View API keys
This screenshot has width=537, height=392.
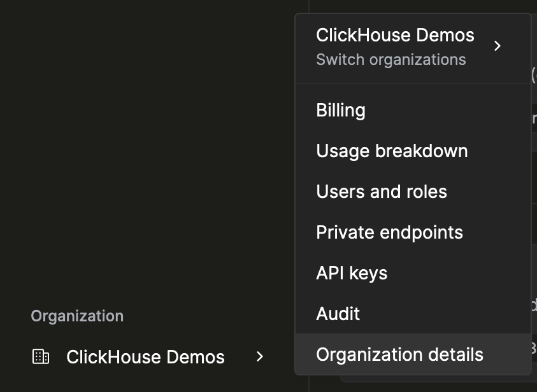tap(351, 273)
